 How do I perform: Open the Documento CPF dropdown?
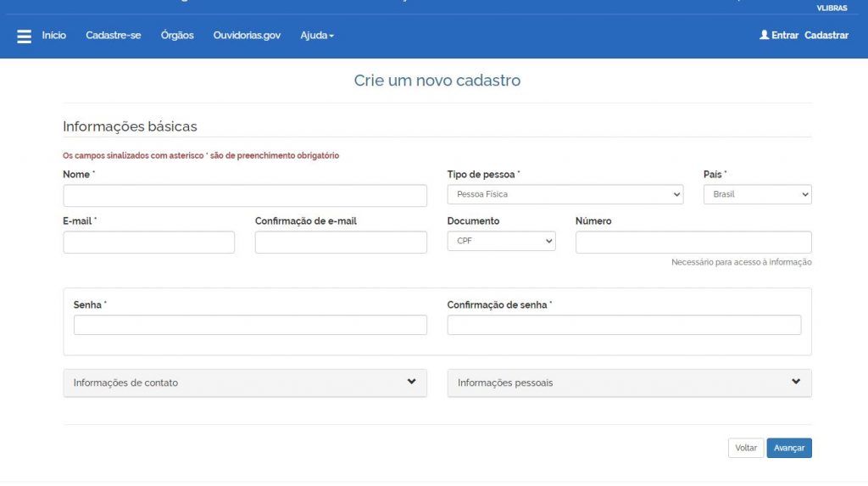pos(501,242)
